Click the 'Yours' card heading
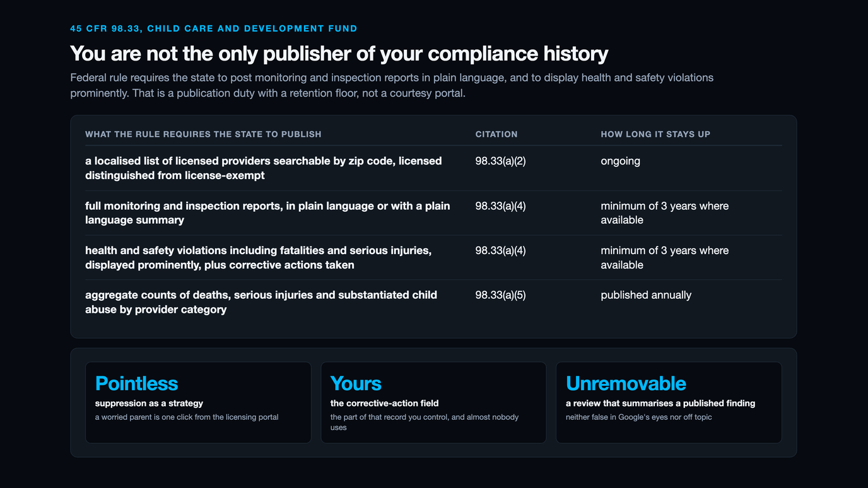This screenshot has height=488, width=868. click(356, 383)
